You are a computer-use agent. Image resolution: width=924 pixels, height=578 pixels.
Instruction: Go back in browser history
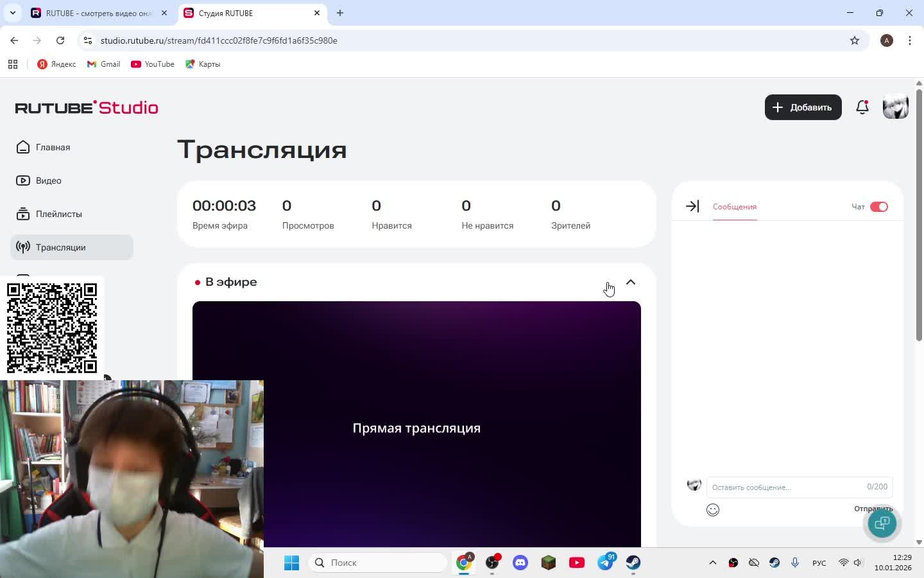pyautogui.click(x=14, y=40)
